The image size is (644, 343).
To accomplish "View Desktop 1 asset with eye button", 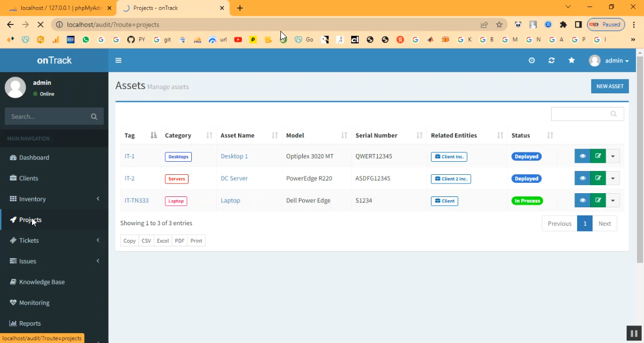I will (582, 156).
